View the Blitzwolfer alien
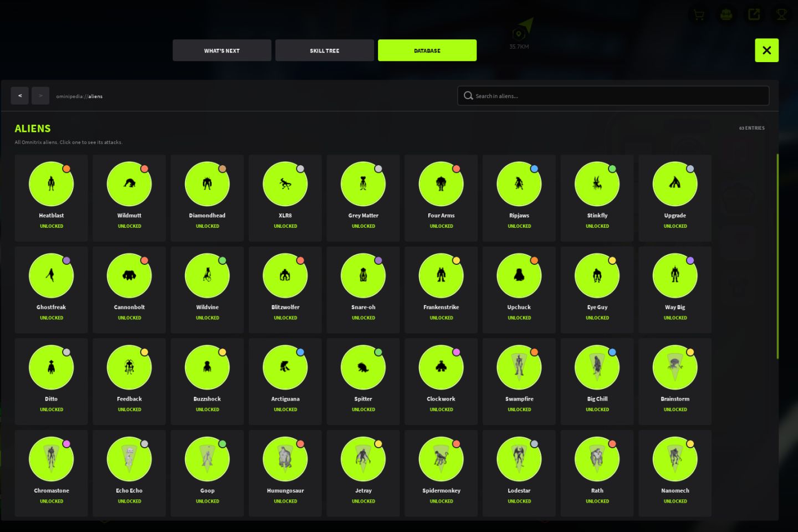Image resolution: width=798 pixels, height=532 pixels. [285, 290]
